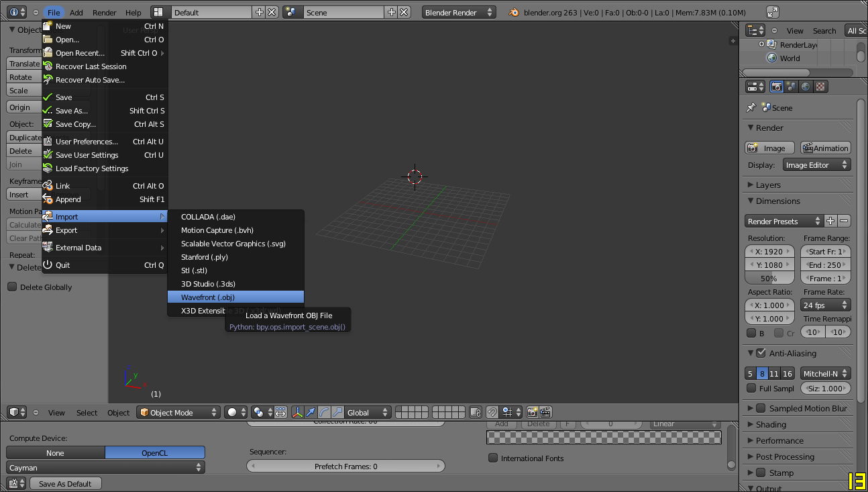This screenshot has width=868, height=492.
Task: Enable the rotate manipulator arc
Action: point(324,412)
